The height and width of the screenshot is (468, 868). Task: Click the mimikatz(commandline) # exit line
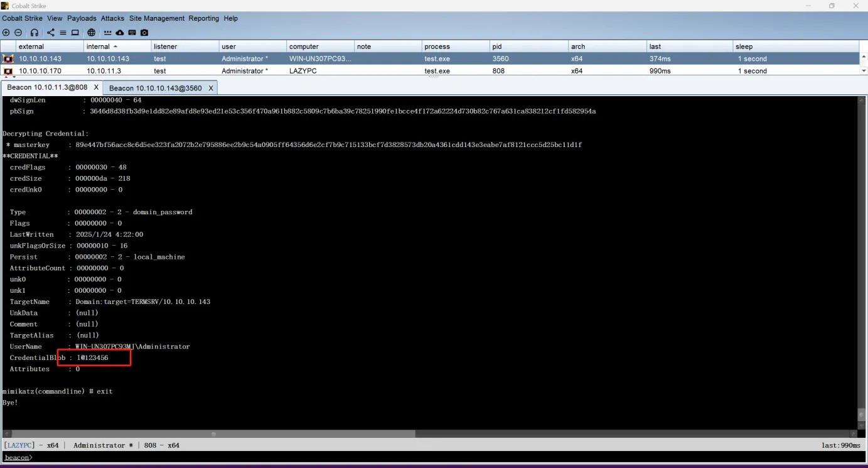57,391
